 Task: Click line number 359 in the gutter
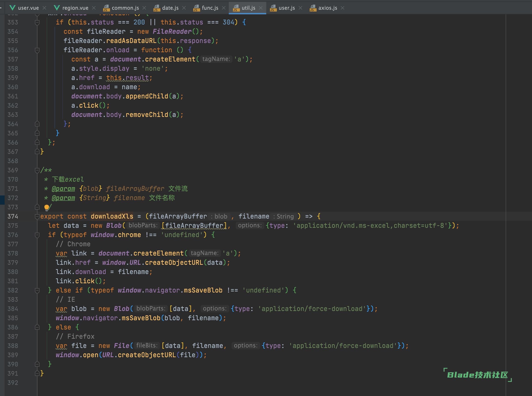point(13,78)
